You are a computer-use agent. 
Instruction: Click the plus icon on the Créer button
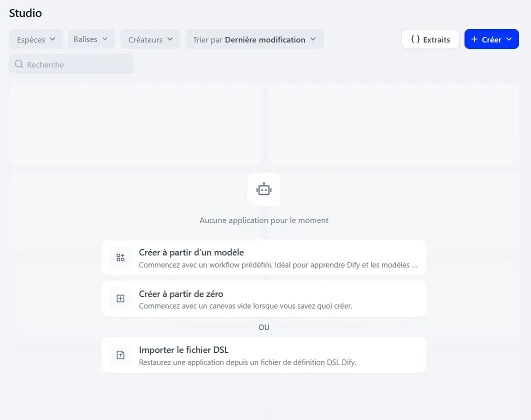474,39
